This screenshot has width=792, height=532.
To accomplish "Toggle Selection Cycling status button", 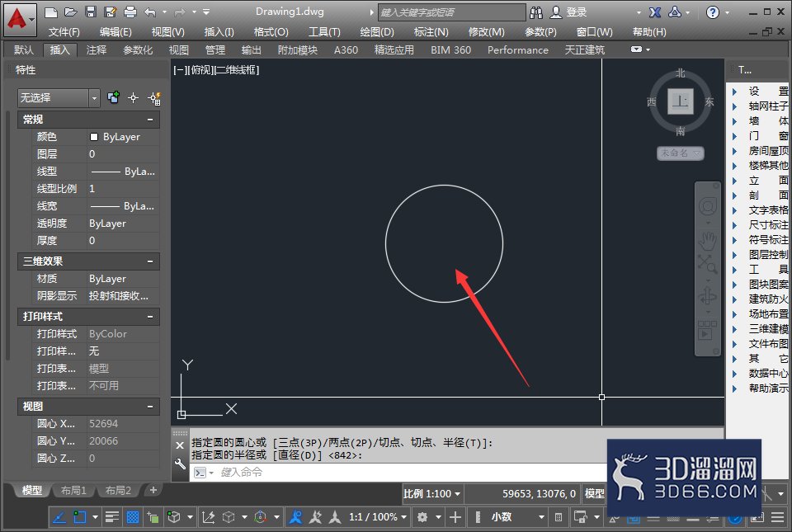I will coord(153,517).
